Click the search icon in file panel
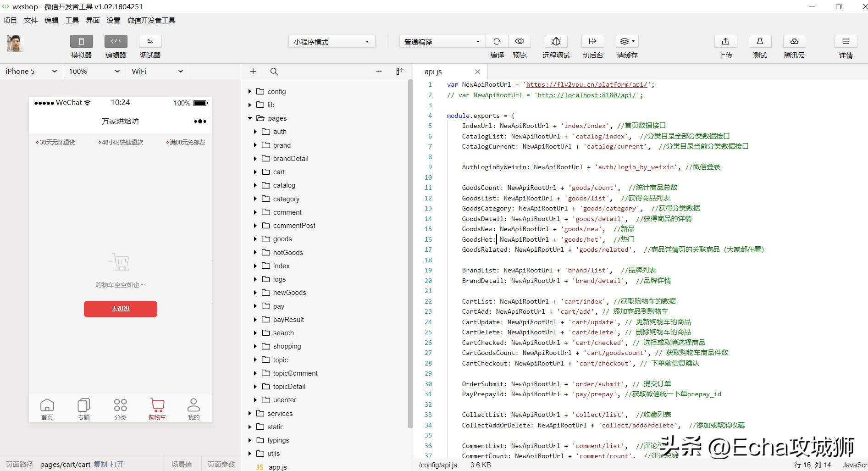The image size is (868, 471). (274, 72)
